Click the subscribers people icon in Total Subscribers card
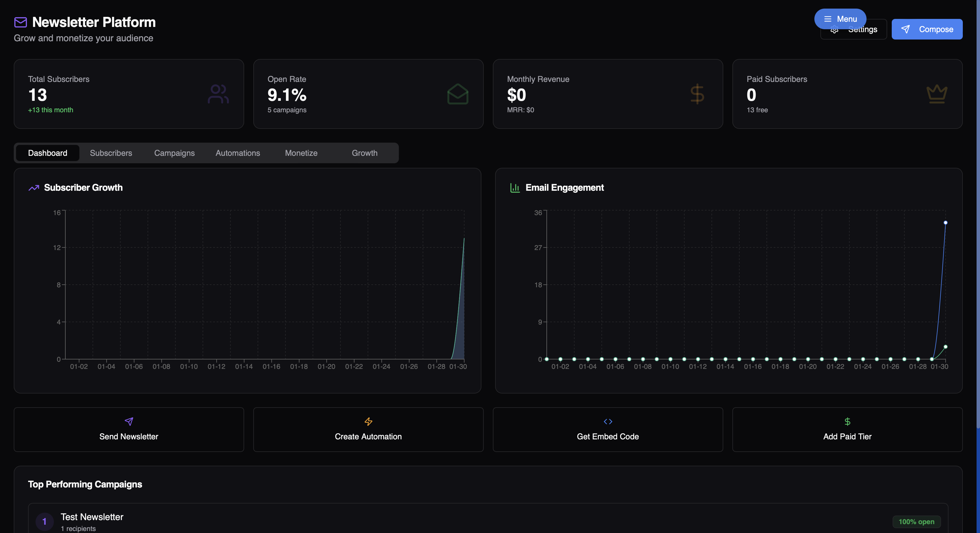The height and width of the screenshot is (533, 980). [x=218, y=94]
